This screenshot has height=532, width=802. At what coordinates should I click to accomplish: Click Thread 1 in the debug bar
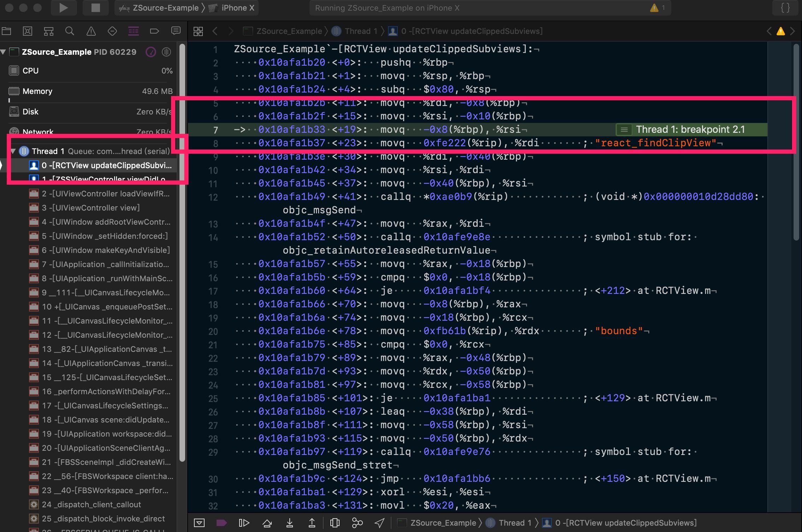(509, 523)
